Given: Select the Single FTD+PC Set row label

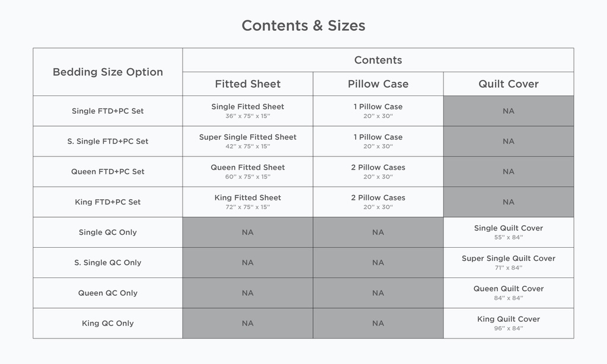Looking at the screenshot, I should coord(108,111).
